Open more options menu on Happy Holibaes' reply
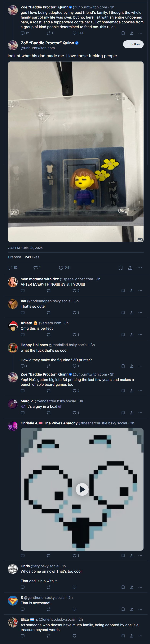This screenshot has height=644, width=150. coord(140,366)
